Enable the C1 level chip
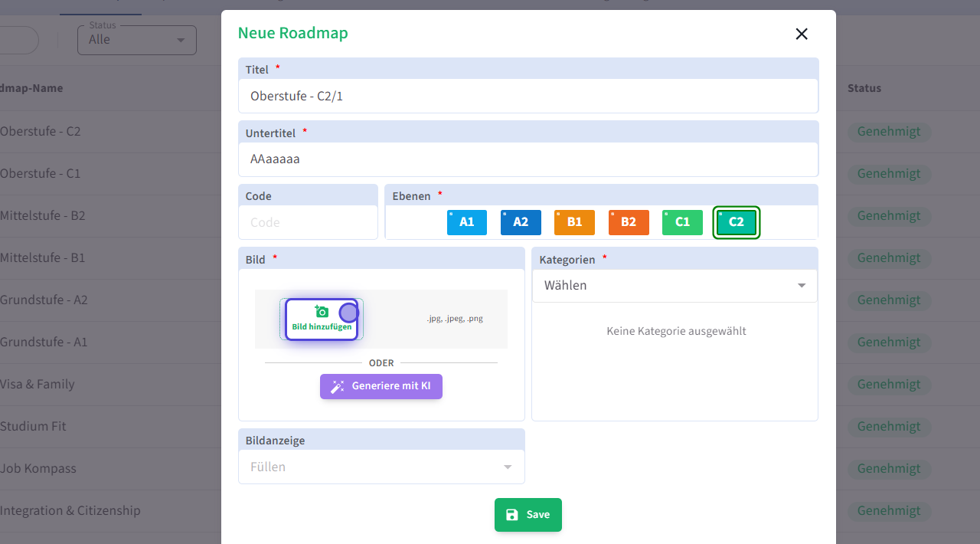The height and width of the screenshot is (544, 980). click(x=682, y=222)
